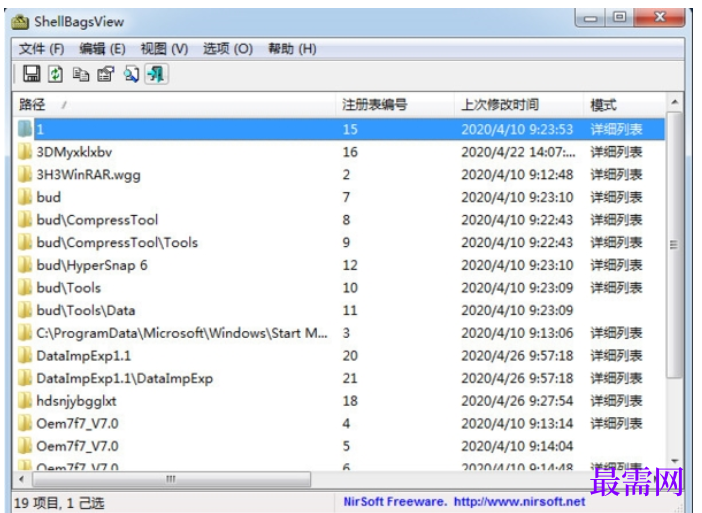The height and width of the screenshot is (513, 702).
Task: Click the status bar text 19 项目, 1 已选
Action: 59,503
